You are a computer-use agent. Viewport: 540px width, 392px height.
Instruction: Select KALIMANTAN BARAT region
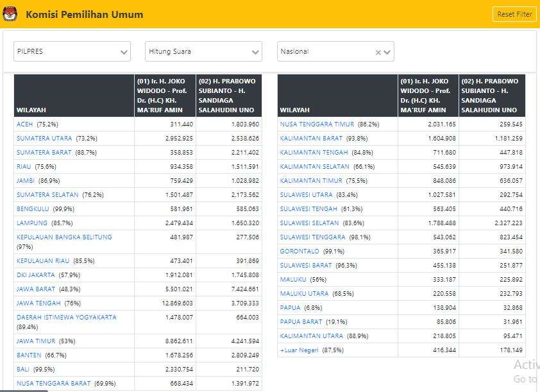311,138
